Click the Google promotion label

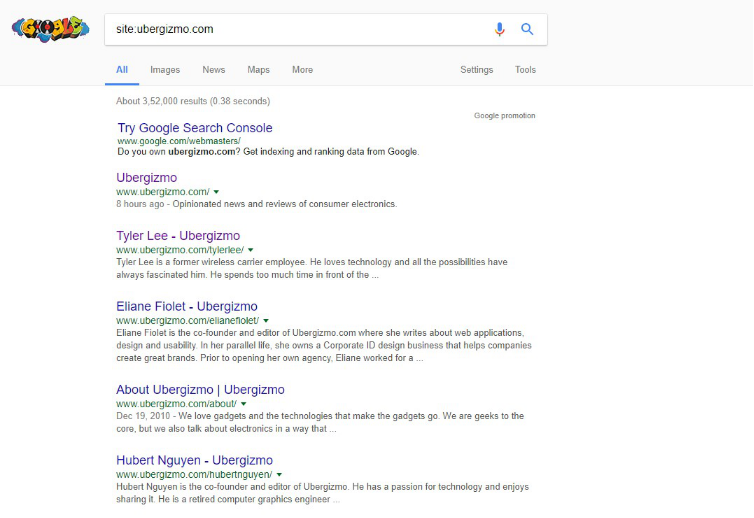504,115
